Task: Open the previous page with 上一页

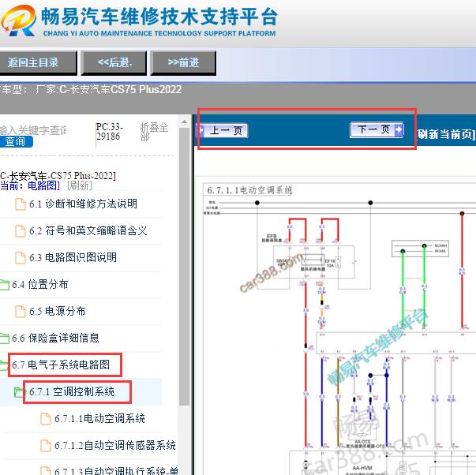Action: coord(223,130)
